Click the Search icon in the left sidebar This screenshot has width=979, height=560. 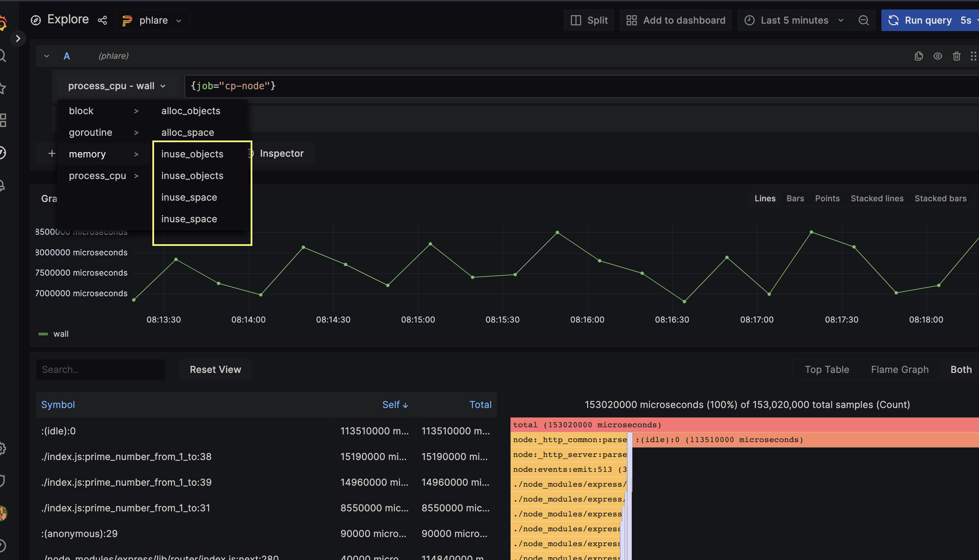pyautogui.click(x=3, y=56)
